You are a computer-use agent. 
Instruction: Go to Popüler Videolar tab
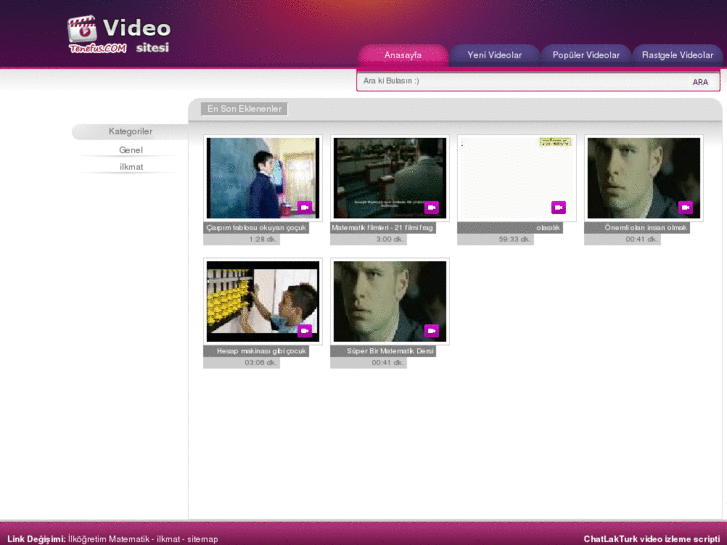[586, 55]
